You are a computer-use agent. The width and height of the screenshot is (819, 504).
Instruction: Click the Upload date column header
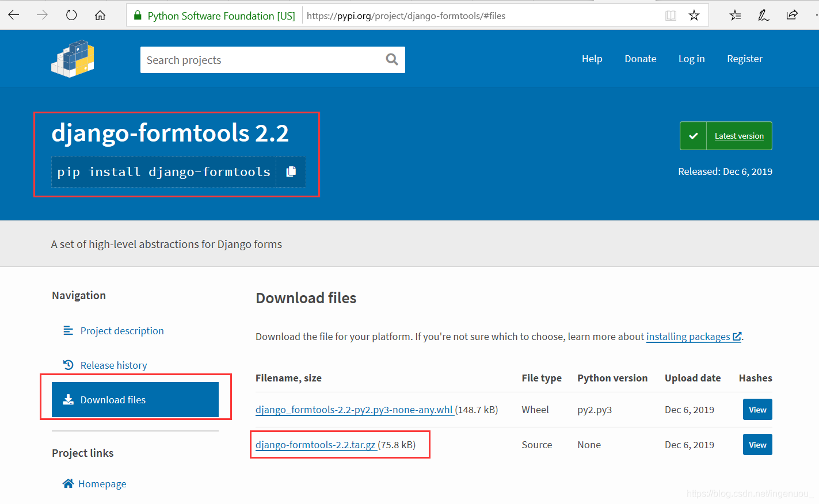(693, 378)
